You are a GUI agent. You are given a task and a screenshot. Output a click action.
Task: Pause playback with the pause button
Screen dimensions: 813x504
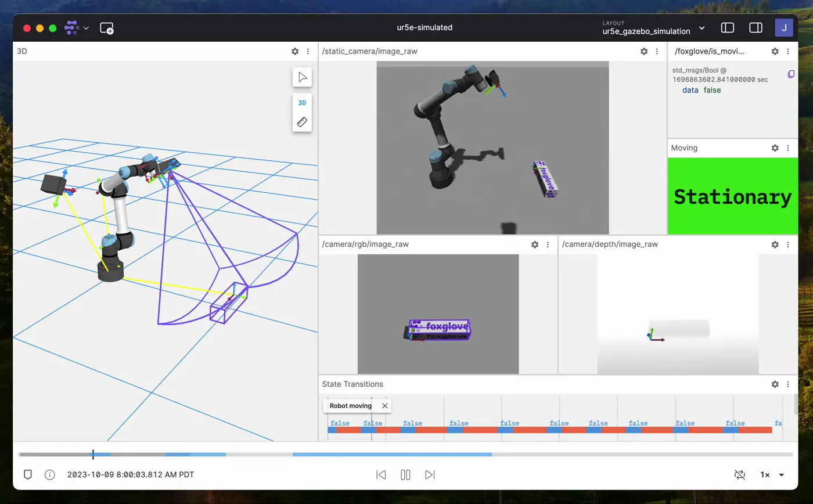[x=405, y=475]
